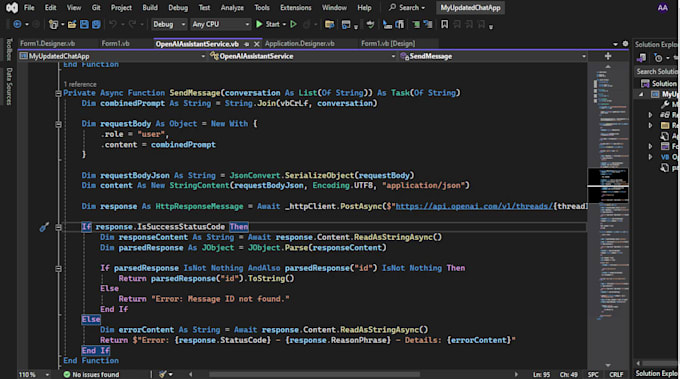Save the current file with the Save icon
The height and width of the screenshot is (379, 680).
(84, 24)
